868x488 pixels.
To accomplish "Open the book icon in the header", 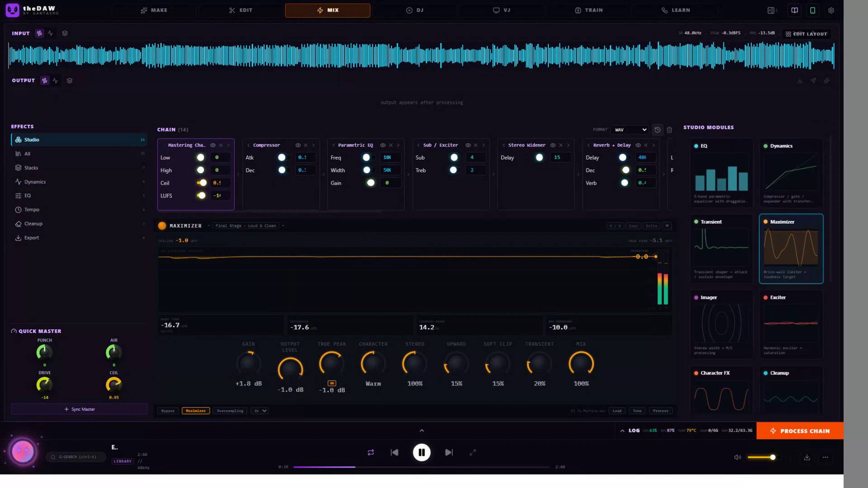I will click(x=794, y=10).
